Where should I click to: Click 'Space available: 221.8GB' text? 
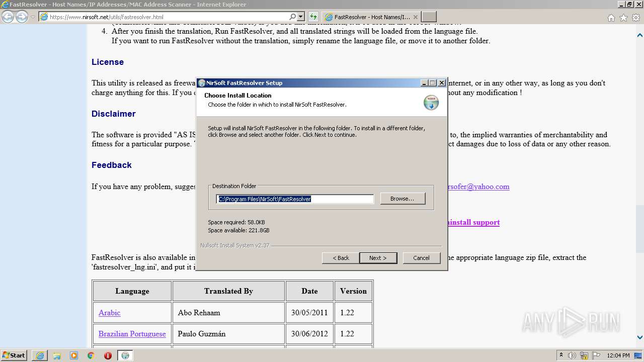pyautogui.click(x=238, y=230)
